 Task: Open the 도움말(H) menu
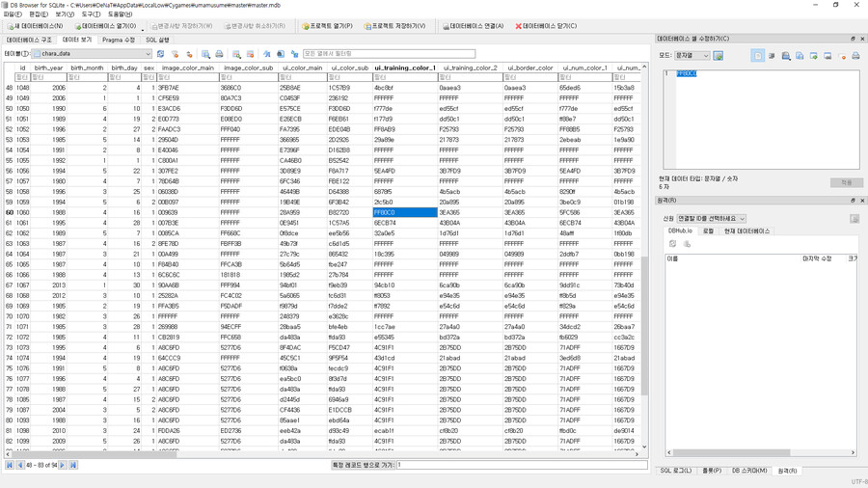click(x=120, y=14)
